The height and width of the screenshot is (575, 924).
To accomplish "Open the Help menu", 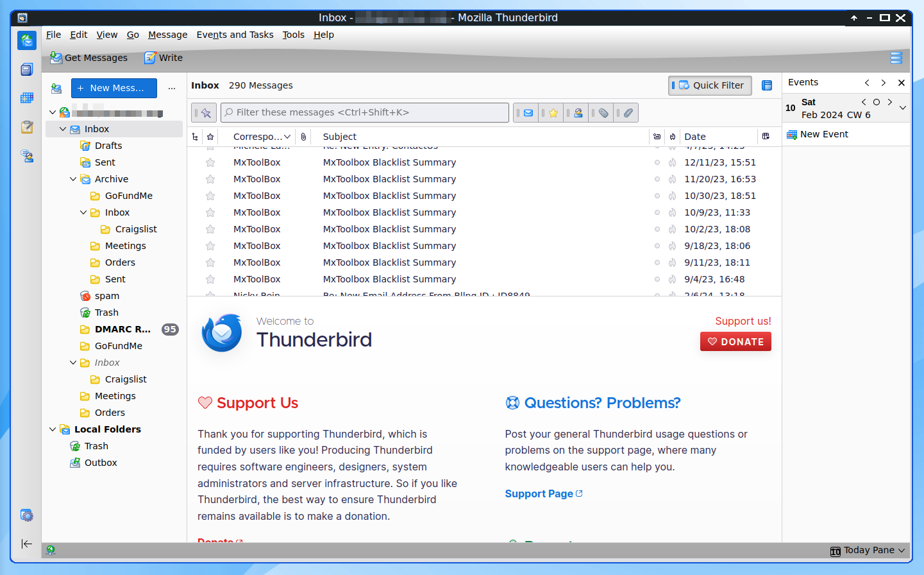I will coord(324,35).
